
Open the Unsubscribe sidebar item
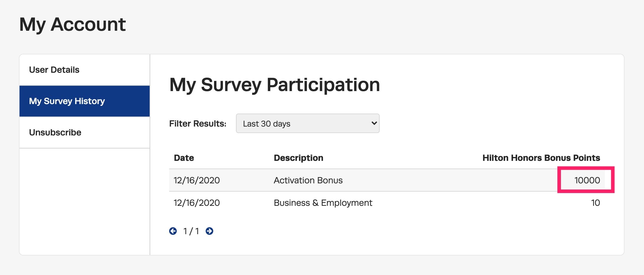(55, 132)
